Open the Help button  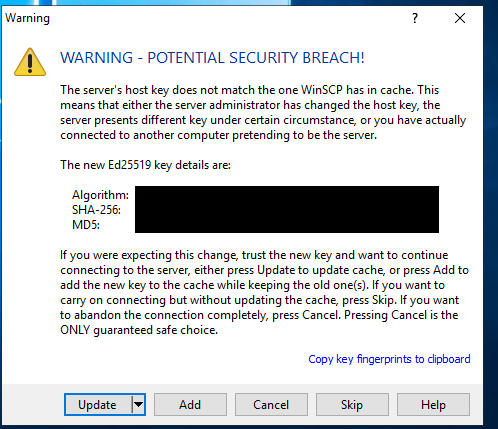[x=433, y=405]
